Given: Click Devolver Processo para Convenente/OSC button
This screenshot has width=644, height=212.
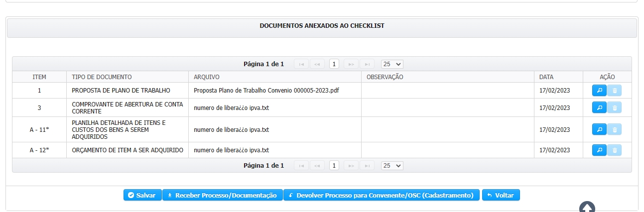Looking at the screenshot, I should pos(381,195).
